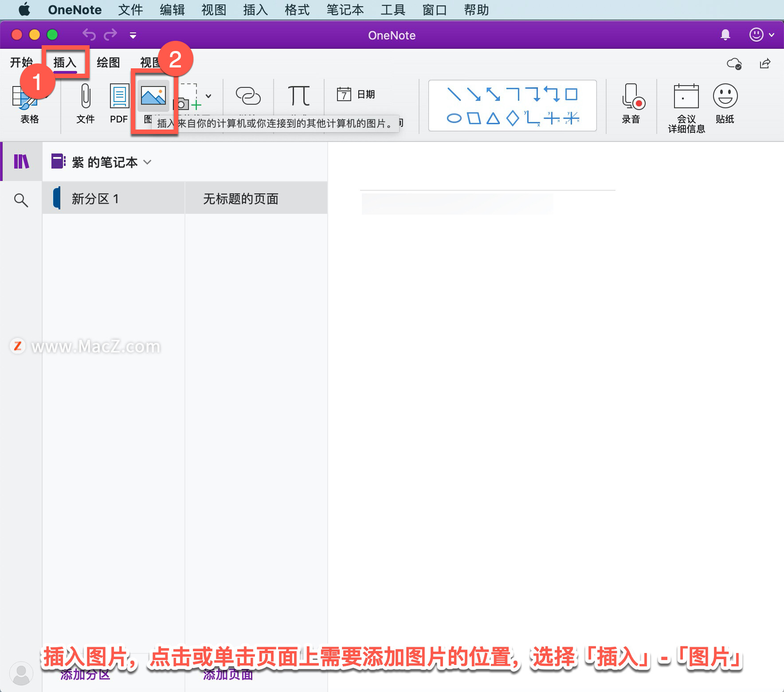Select the four-quadrant XY axes shape
Viewport: 784px width, 692px height.
[x=552, y=118]
